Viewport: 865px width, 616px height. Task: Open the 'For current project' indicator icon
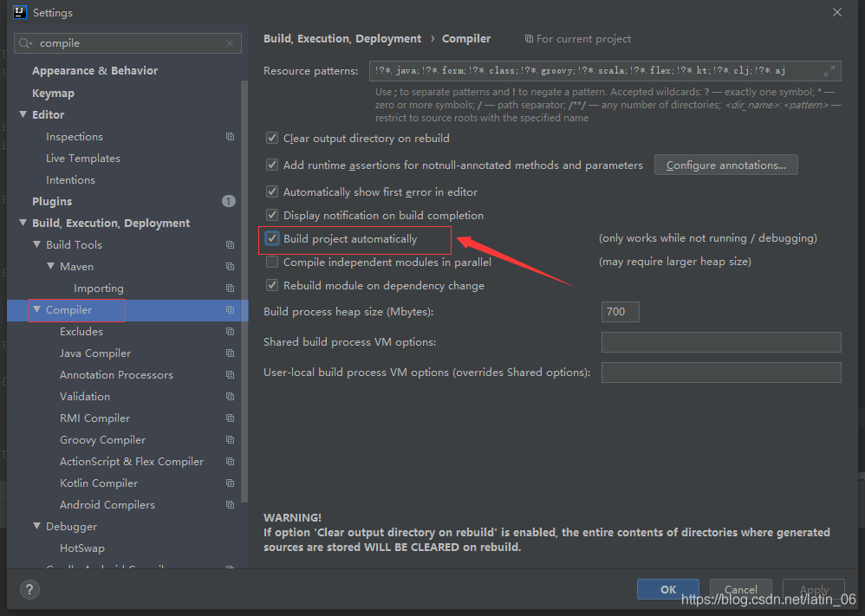pos(528,38)
